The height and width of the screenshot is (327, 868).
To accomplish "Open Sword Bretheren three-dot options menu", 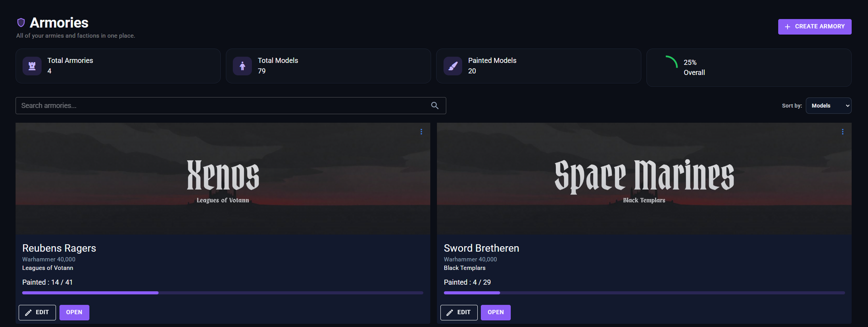I will tap(843, 132).
